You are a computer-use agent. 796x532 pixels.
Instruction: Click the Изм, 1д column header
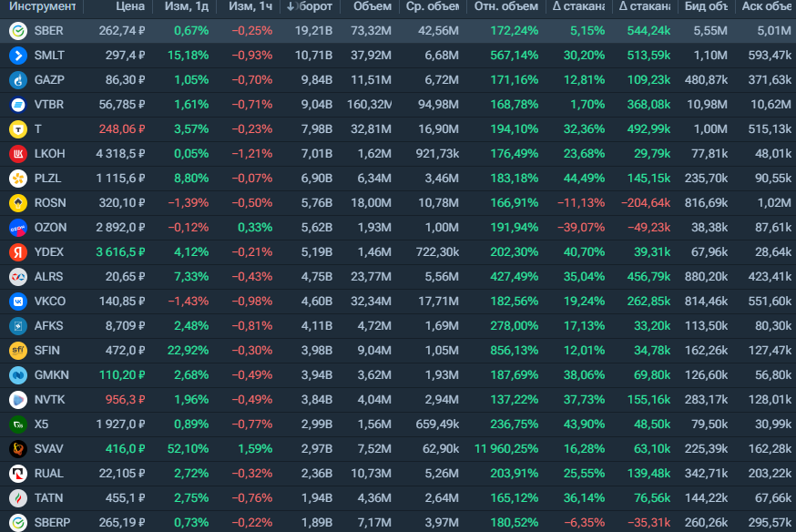pyautogui.click(x=187, y=6)
